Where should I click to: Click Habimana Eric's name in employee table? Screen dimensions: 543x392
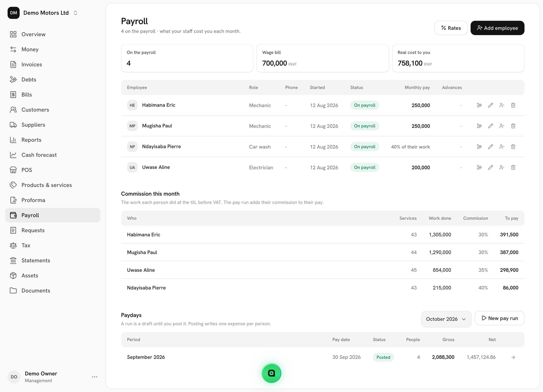coord(159,105)
